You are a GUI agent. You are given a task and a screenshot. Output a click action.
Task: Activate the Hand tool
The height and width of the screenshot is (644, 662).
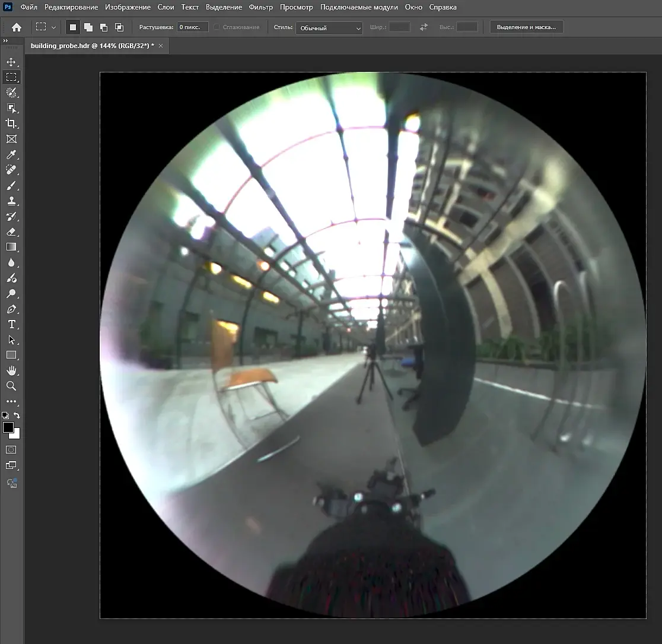[x=11, y=370]
